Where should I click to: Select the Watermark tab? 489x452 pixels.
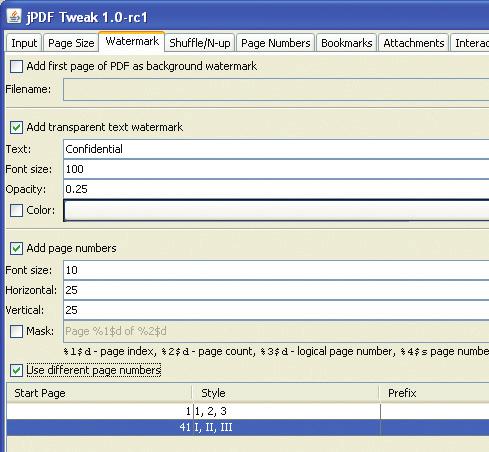132,41
